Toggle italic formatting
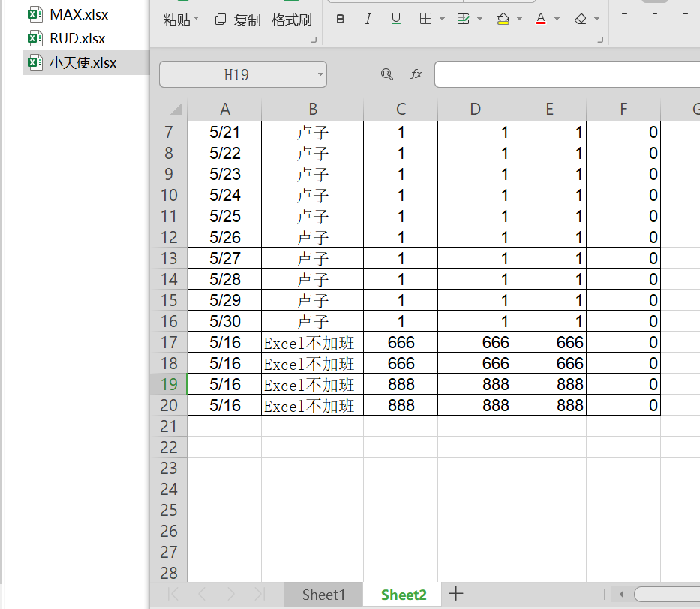The width and height of the screenshot is (700, 609). 368,19
